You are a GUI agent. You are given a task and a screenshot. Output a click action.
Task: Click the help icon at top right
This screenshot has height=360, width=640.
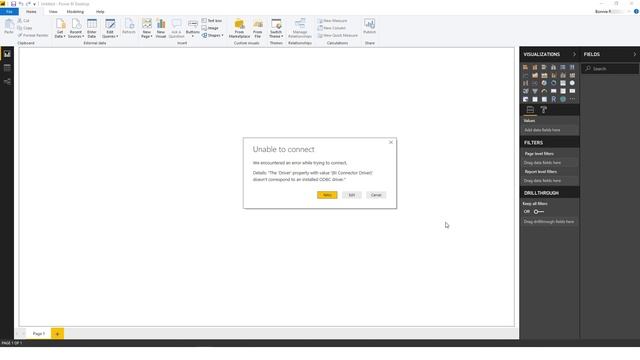click(x=636, y=11)
